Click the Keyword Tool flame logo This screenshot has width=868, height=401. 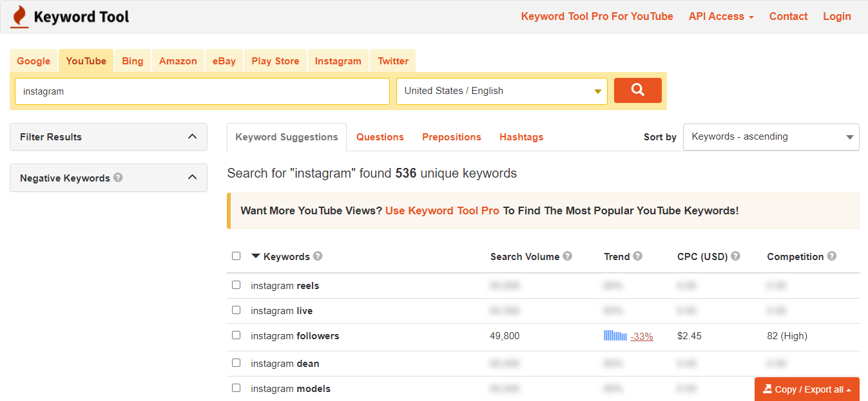pyautogui.click(x=19, y=16)
